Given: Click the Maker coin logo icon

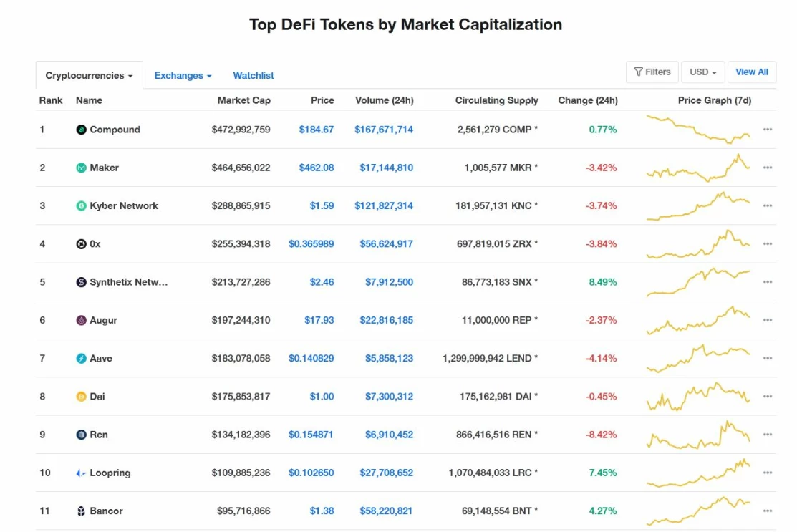Looking at the screenshot, I should [x=82, y=168].
